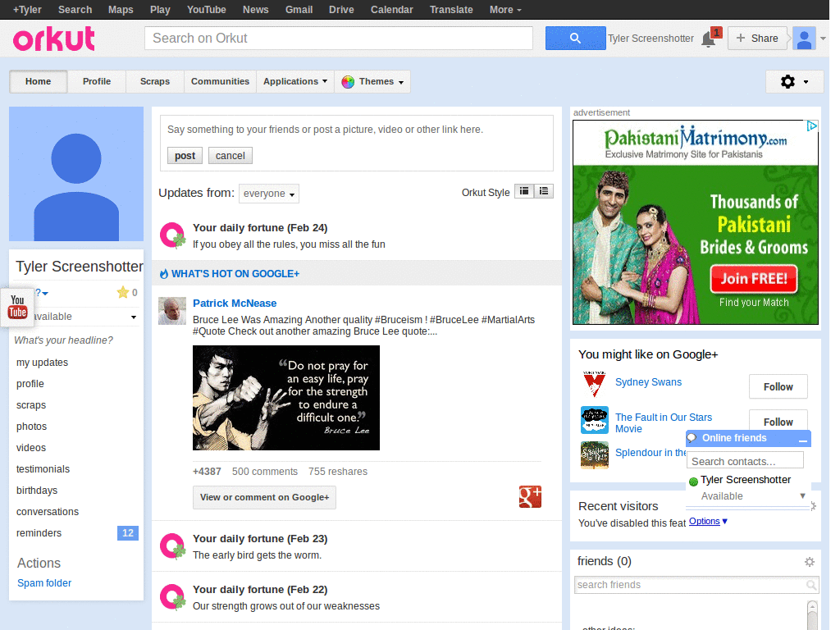Click the Feb 22 fortune icon

(x=172, y=597)
